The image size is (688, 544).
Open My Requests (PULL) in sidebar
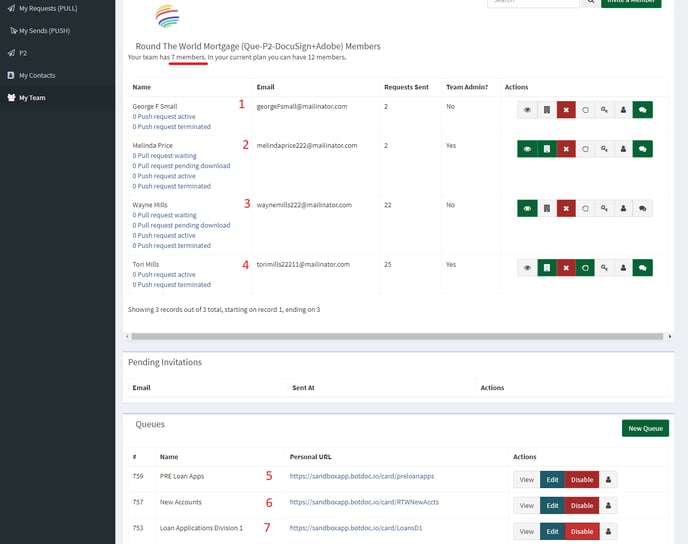tap(48, 8)
